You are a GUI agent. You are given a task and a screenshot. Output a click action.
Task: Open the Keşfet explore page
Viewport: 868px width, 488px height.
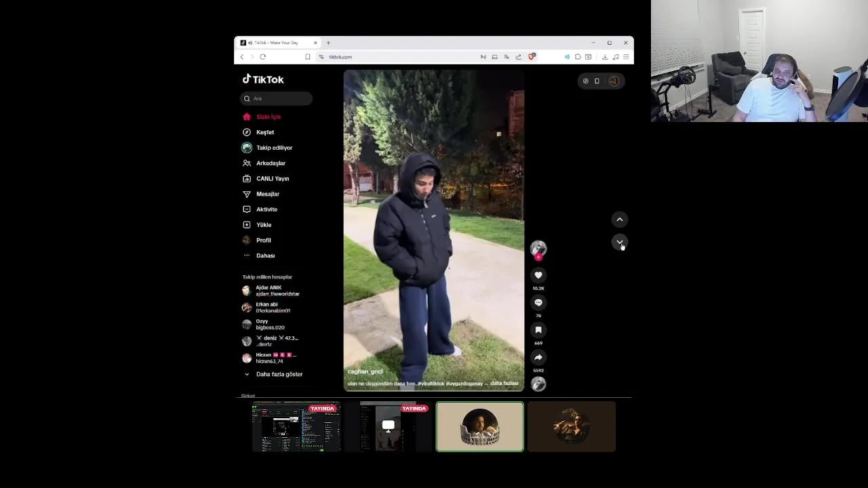[258, 132]
